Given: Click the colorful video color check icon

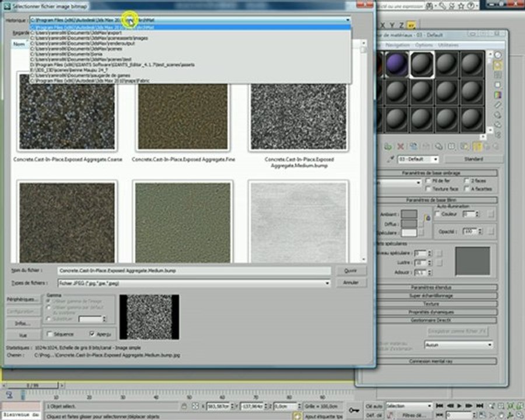Looking at the screenshot, I should (x=498, y=95).
